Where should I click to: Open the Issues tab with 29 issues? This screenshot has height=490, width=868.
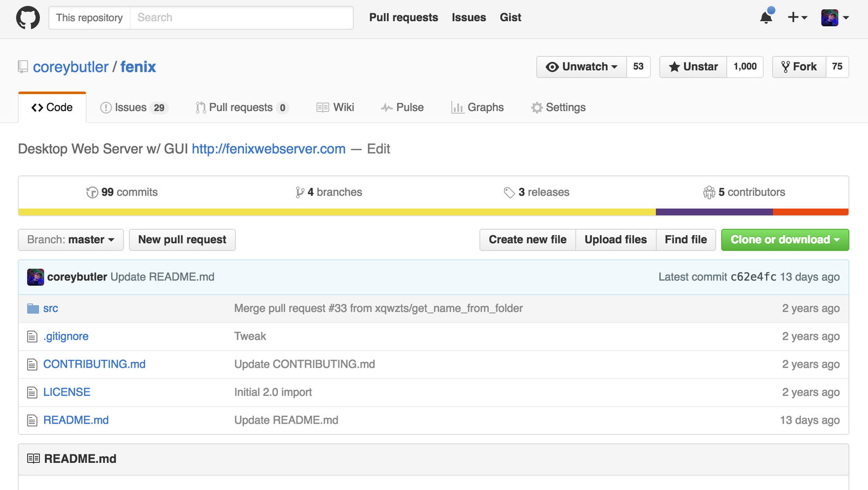pyautogui.click(x=134, y=107)
